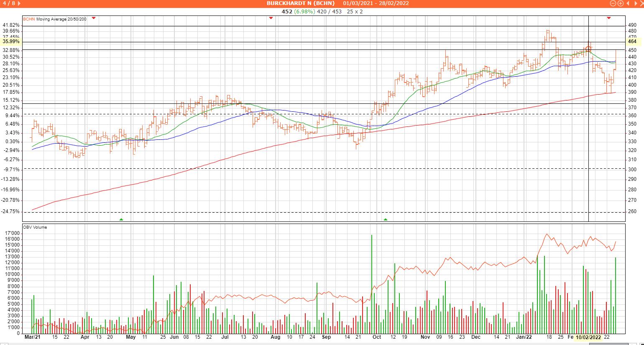The height and width of the screenshot is (345, 644).
Task: Click the red circle marker on price chart
Action: pos(588,49)
